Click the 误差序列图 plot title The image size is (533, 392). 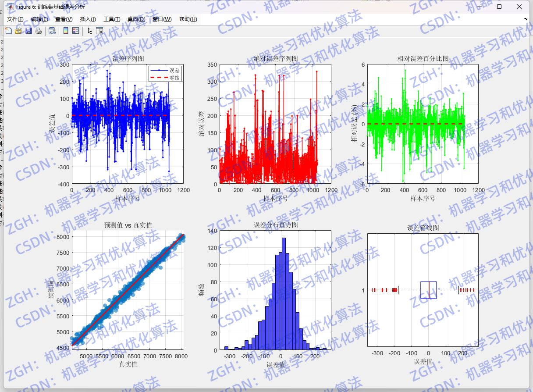pos(128,59)
